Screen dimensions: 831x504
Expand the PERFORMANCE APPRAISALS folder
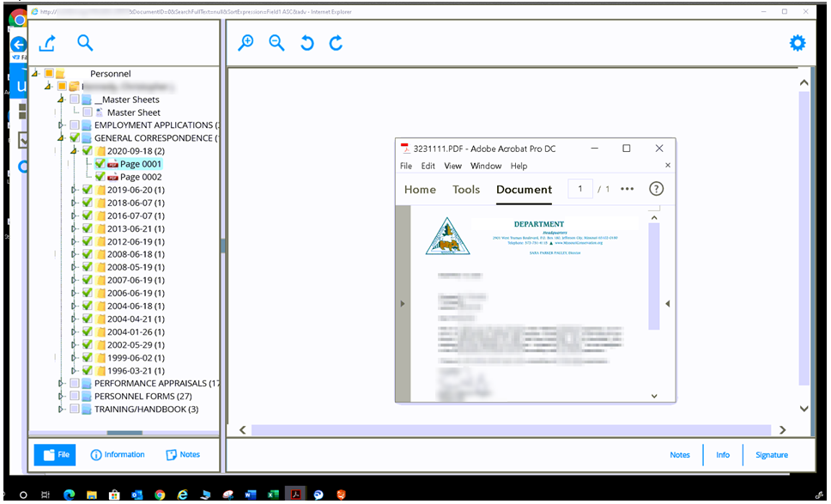(60, 383)
